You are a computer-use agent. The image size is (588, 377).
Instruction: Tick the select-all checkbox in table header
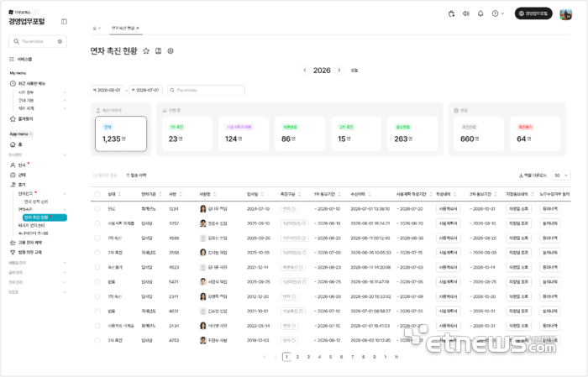click(97, 194)
